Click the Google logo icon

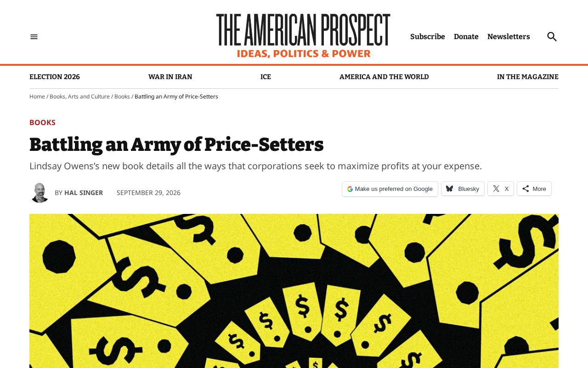coord(350,189)
